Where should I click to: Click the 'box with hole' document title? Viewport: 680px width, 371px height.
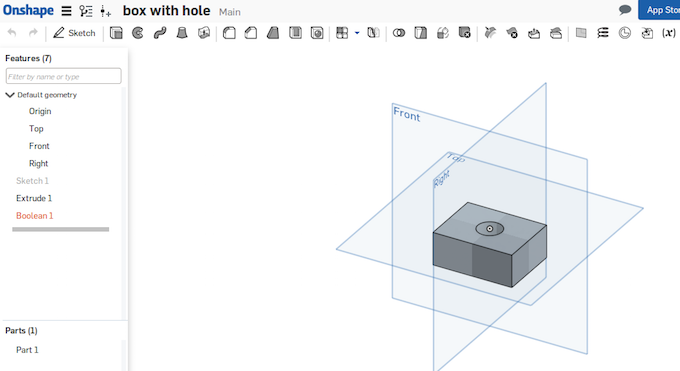click(167, 11)
